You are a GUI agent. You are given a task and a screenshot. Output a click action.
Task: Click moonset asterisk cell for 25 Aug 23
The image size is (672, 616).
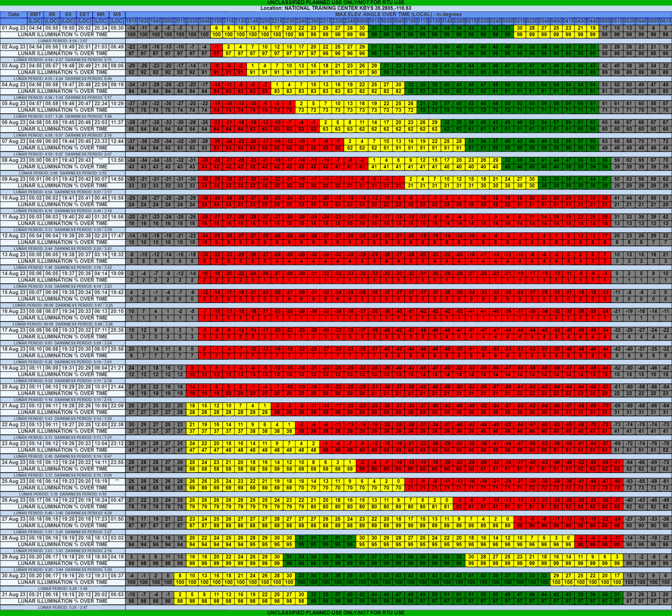click(x=117, y=481)
